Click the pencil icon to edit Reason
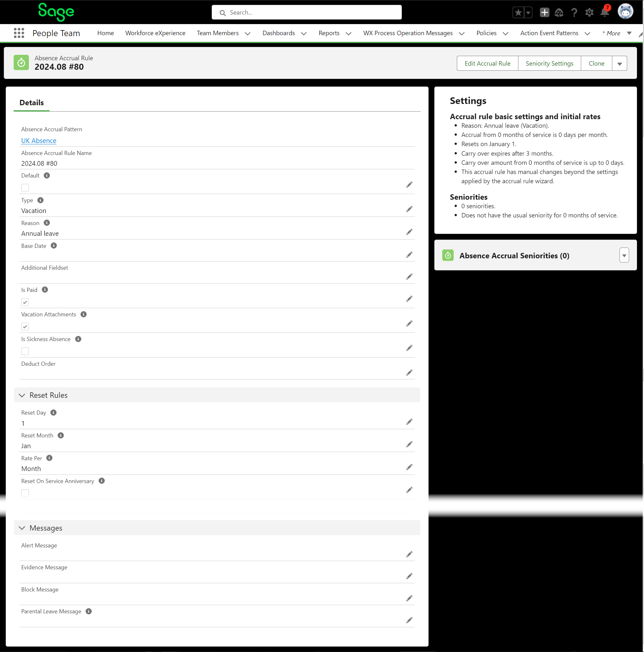This screenshot has width=644, height=652. click(x=409, y=232)
